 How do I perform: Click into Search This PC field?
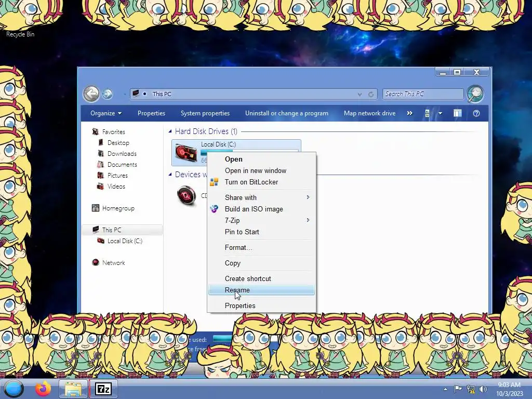pos(423,94)
